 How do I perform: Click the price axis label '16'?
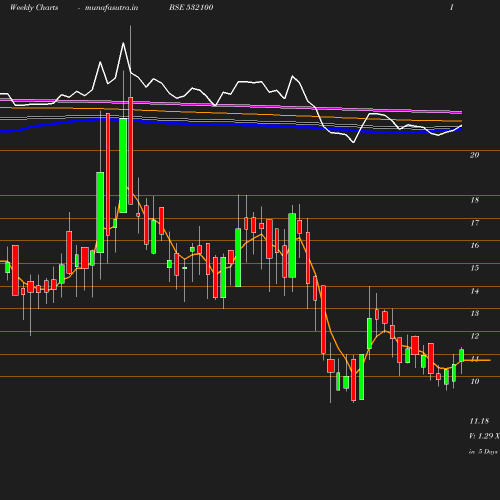475,245
